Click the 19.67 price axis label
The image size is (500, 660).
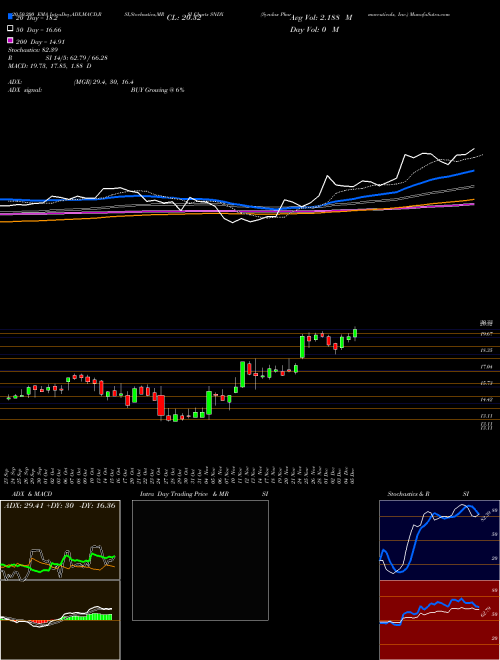pyautogui.click(x=487, y=334)
